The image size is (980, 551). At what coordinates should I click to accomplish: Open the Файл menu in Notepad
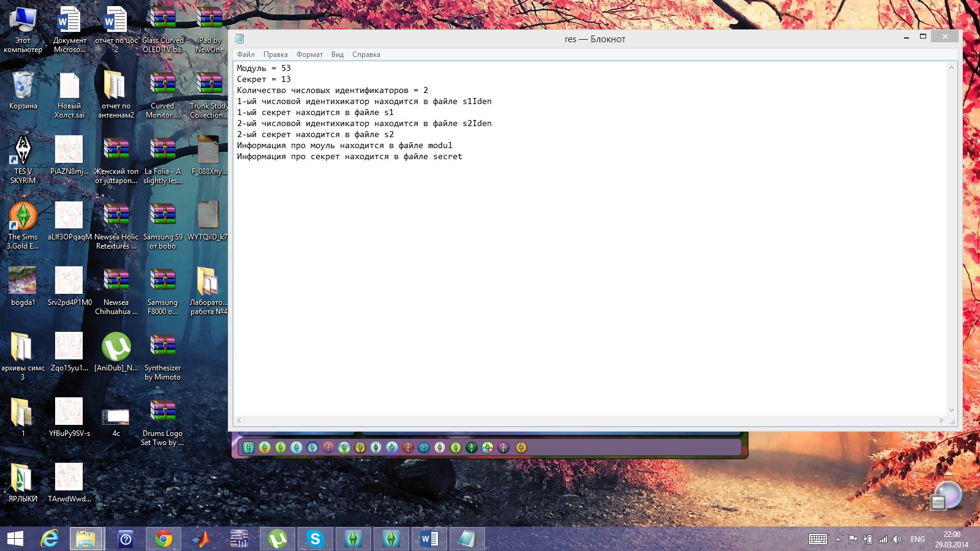[x=246, y=54]
